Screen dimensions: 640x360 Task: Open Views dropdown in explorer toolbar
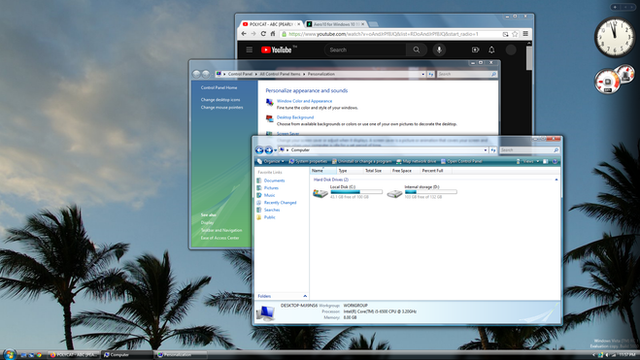528,161
